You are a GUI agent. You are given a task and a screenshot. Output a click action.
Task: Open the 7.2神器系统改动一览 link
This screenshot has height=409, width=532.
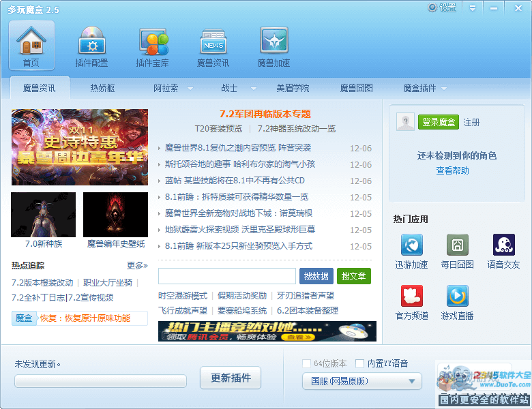click(x=297, y=129)
